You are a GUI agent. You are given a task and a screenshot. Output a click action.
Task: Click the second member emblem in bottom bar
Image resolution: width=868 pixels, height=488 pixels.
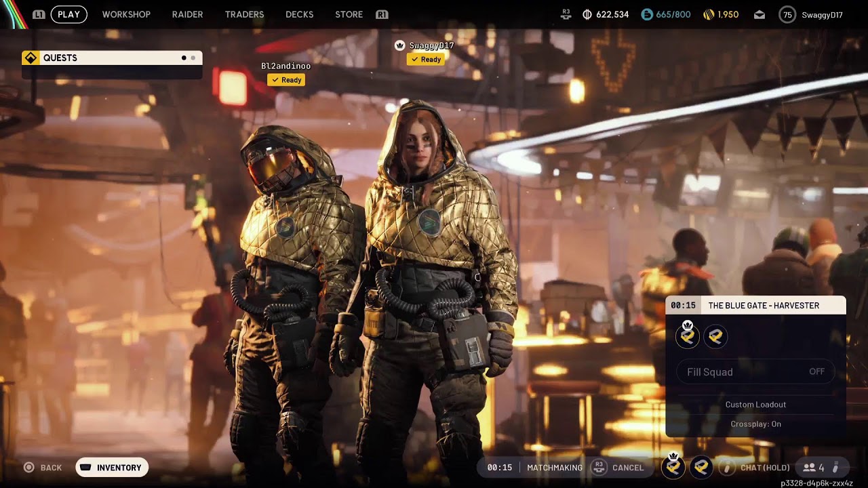[701, 467]
